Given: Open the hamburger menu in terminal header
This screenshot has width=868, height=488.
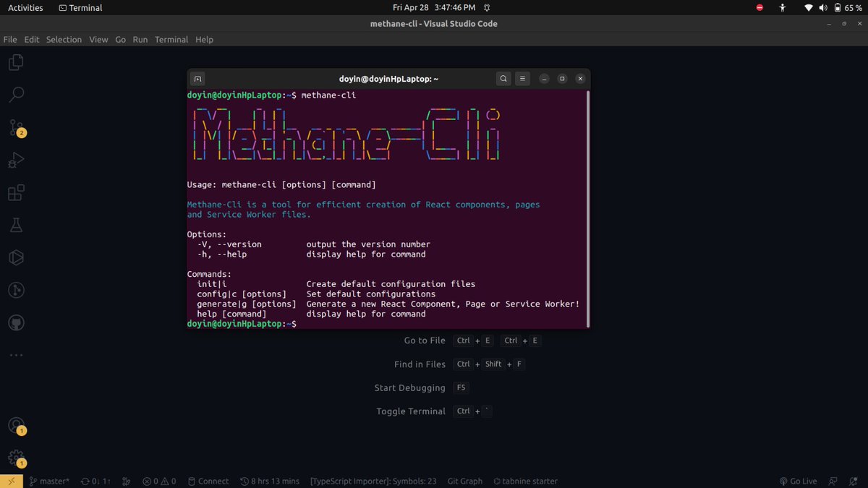Looking at the screenshot, I should [x=522, y=79].
